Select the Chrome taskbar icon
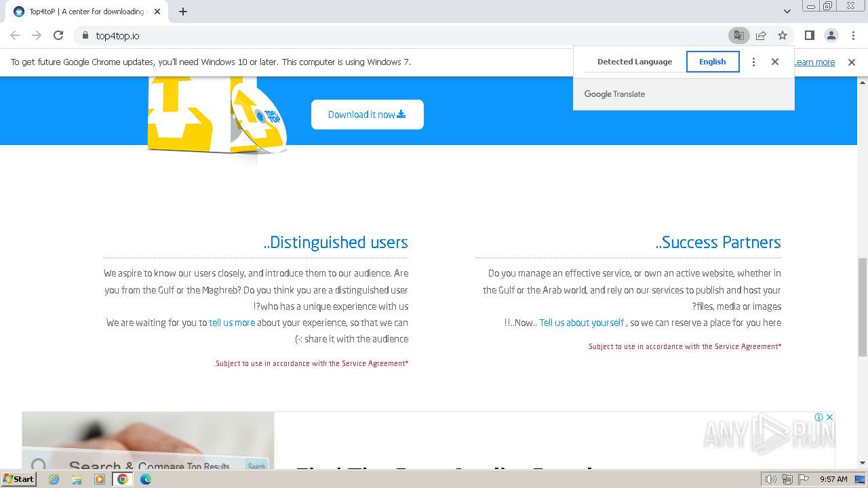 pos(123,479)
